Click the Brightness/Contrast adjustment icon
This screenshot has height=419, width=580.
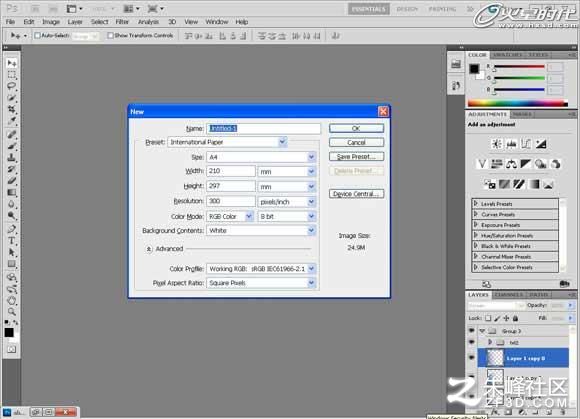tap(496, 144)
